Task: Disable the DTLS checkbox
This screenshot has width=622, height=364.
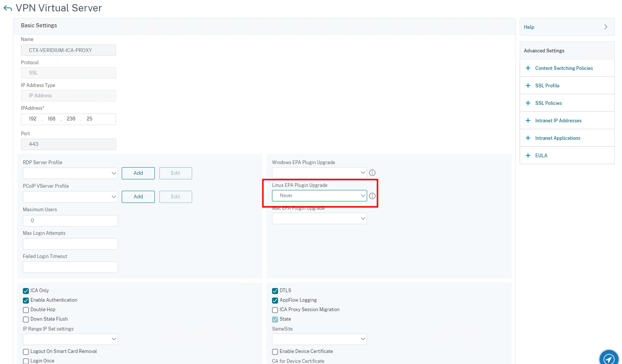Action: [275, 291]
